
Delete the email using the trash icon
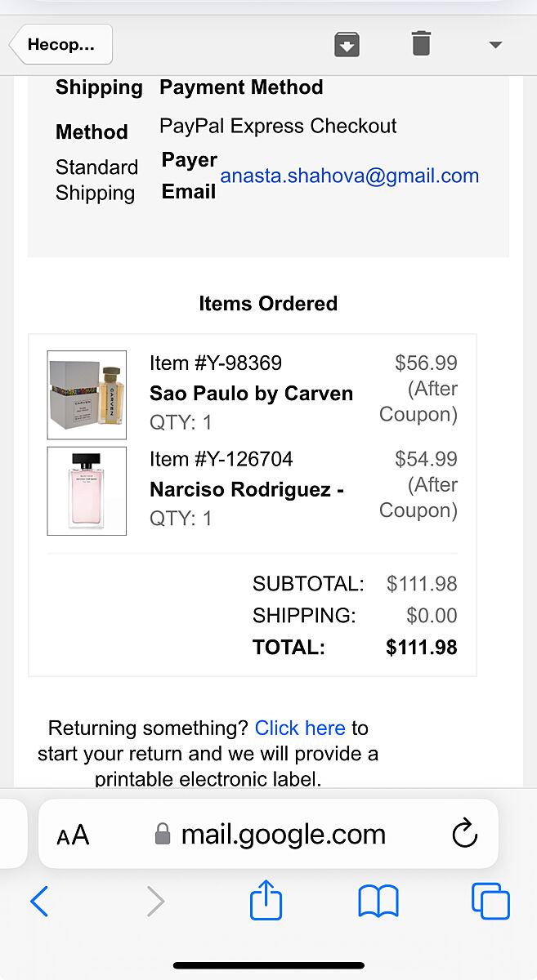(x=421, y=43)
